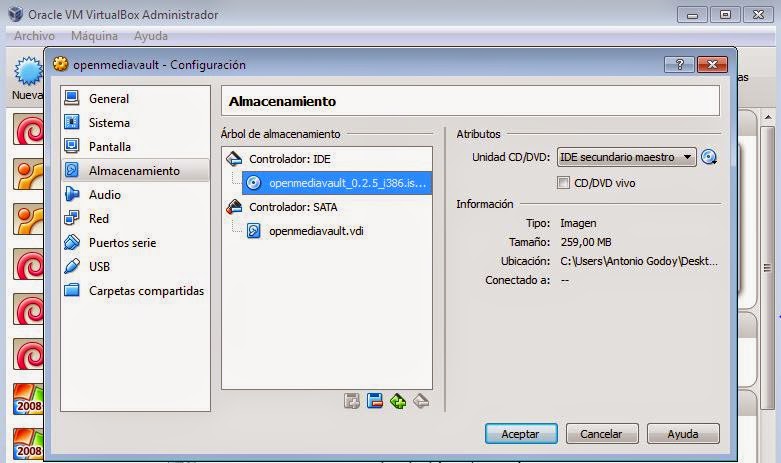Click the SATA controller icon
This screenshot has height=463, width=781.
tap(234, 207)
